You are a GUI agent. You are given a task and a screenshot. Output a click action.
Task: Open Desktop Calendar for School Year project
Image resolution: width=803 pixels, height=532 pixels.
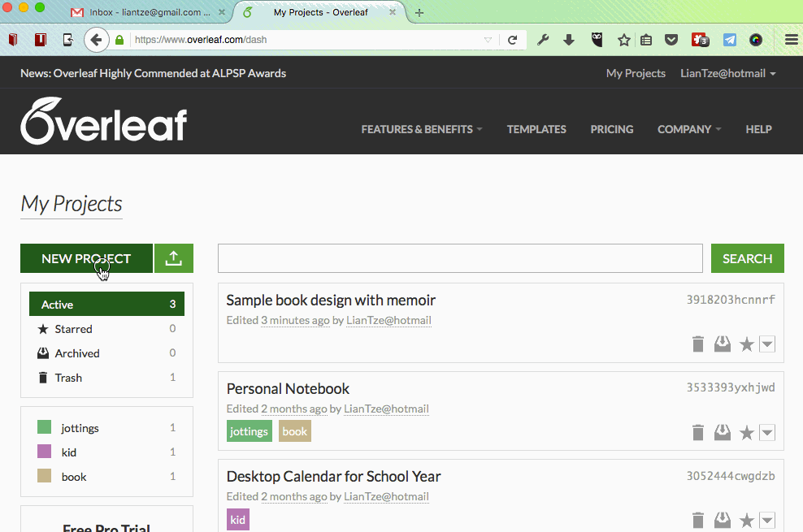pos(333,477)
